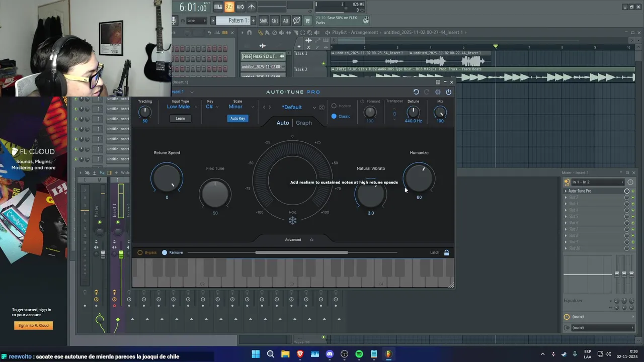Click the loop recording icon in FL toolbar
This screenshot has height=362, width=644.
coord(240,7)
